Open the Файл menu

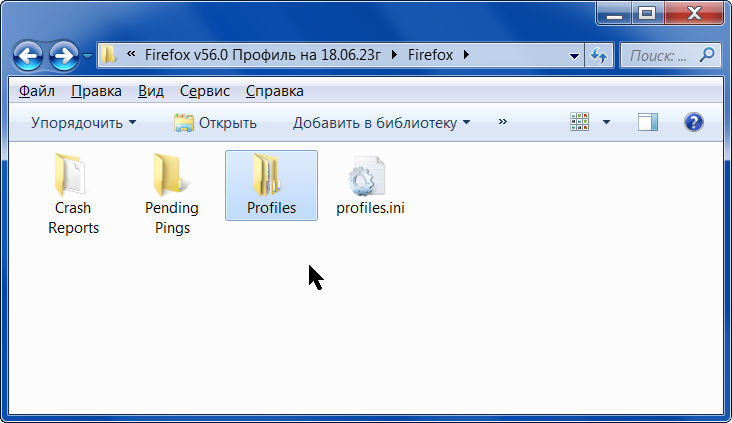pos(36,91)
